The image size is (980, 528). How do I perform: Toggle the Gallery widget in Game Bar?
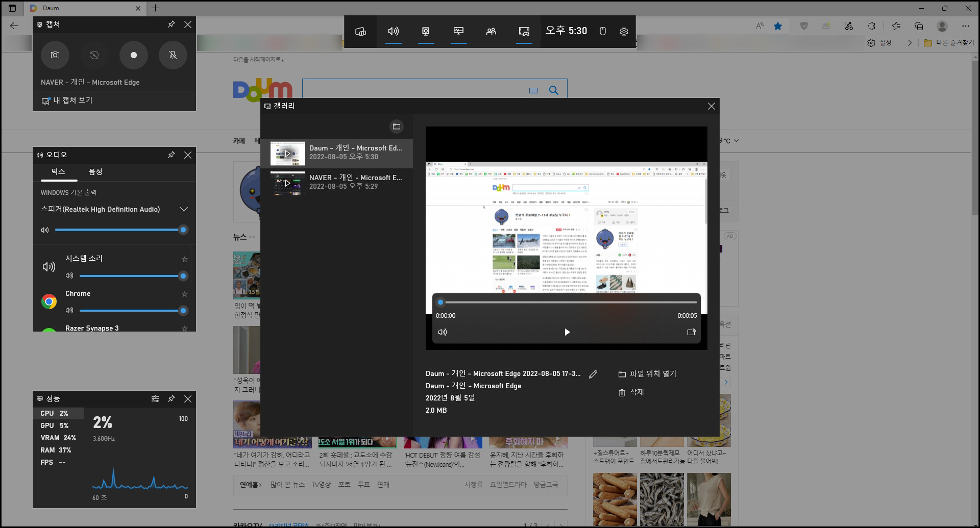(524, 31)
